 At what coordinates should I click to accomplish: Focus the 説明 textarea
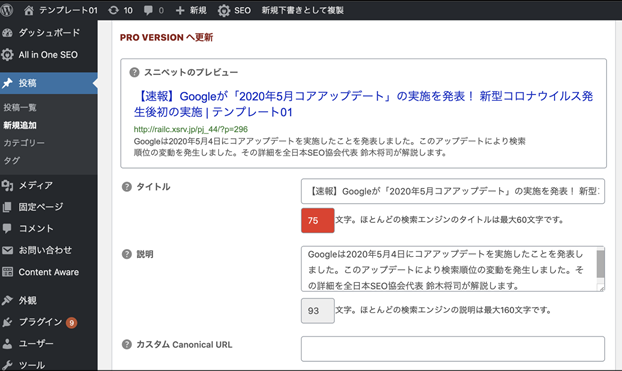pos(453,269)
